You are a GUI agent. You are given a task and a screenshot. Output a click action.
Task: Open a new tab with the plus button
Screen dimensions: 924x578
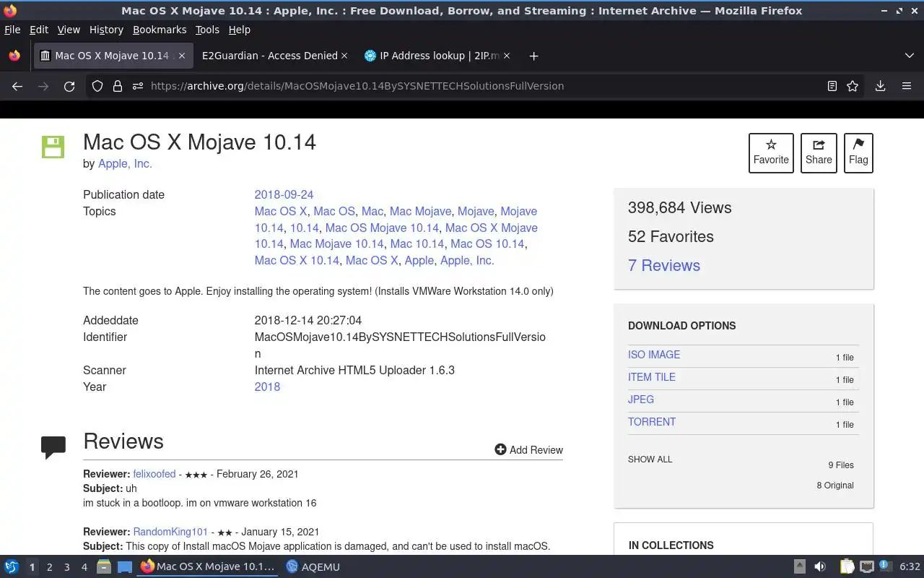pyautogui.click(x=533, y=56)
